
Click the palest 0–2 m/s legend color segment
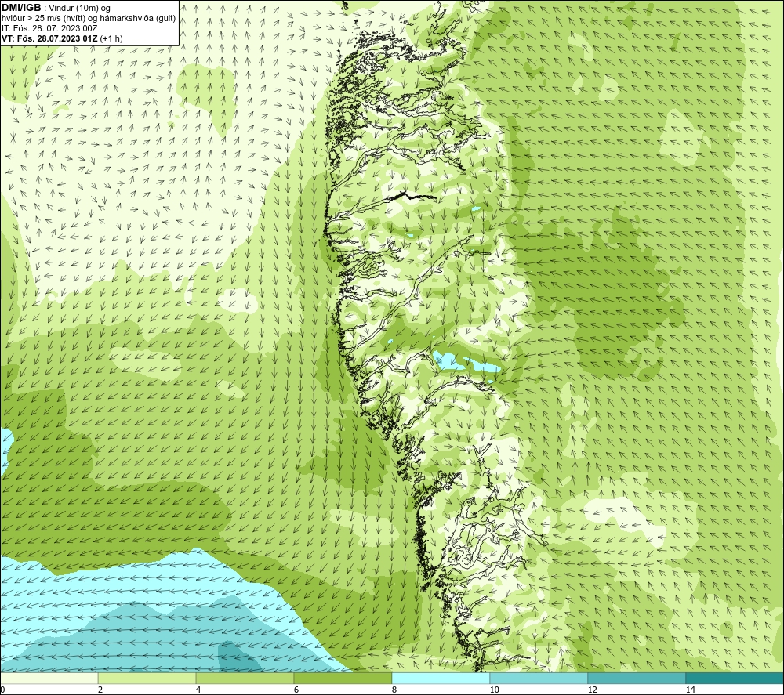[x=49, y=678]
